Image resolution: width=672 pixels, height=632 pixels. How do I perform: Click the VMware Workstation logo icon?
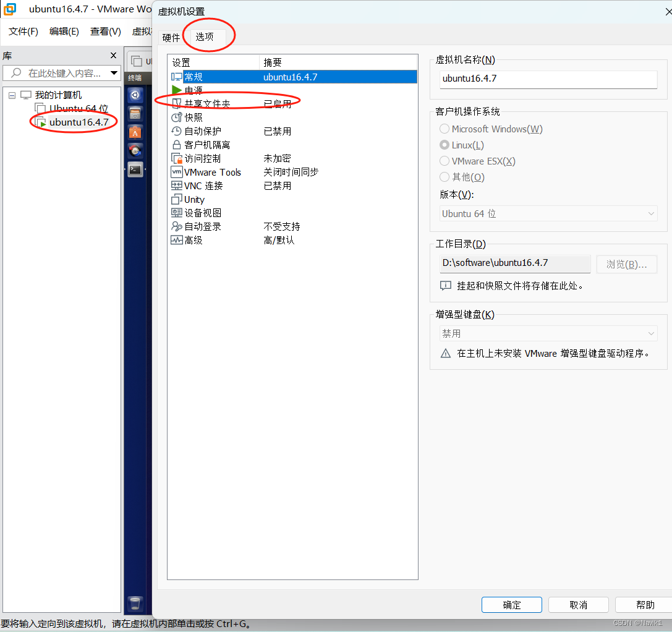[x=9, y=9]
